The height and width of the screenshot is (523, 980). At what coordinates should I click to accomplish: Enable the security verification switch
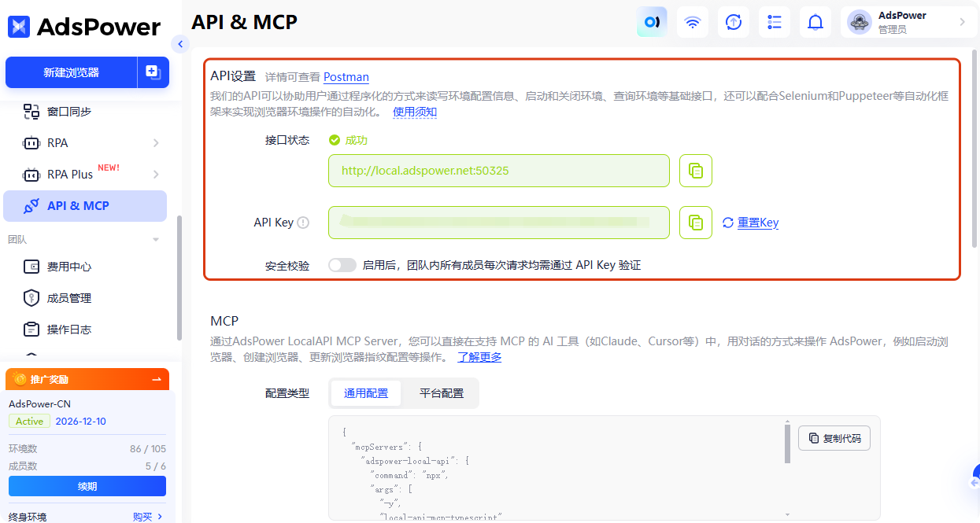coord(342,265)
